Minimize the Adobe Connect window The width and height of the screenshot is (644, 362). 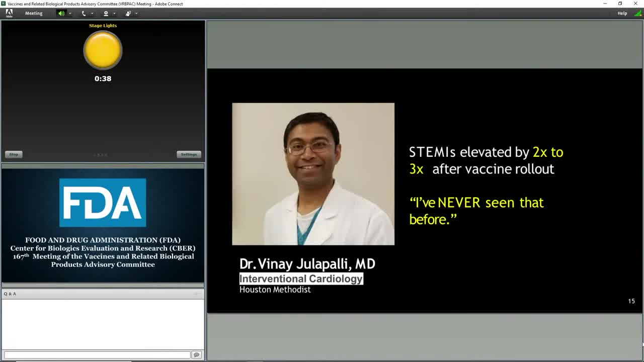point(605,4)
